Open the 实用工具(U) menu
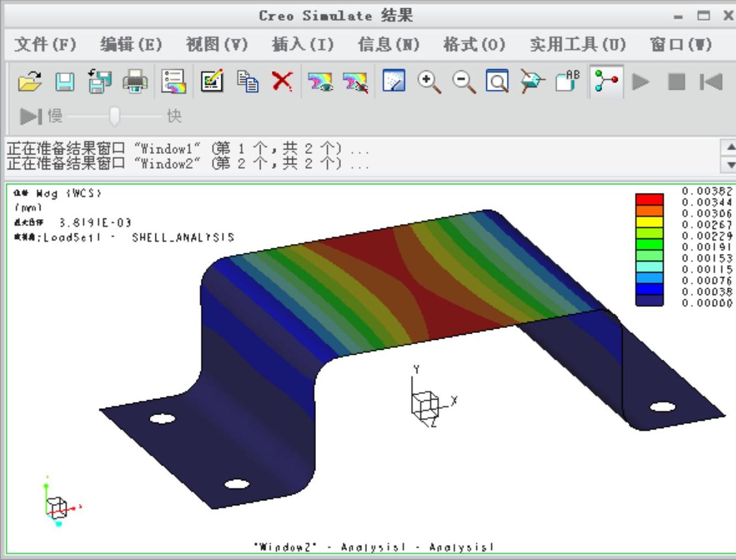This screenshot has height=560, width=736. click(x=578, y=44)
